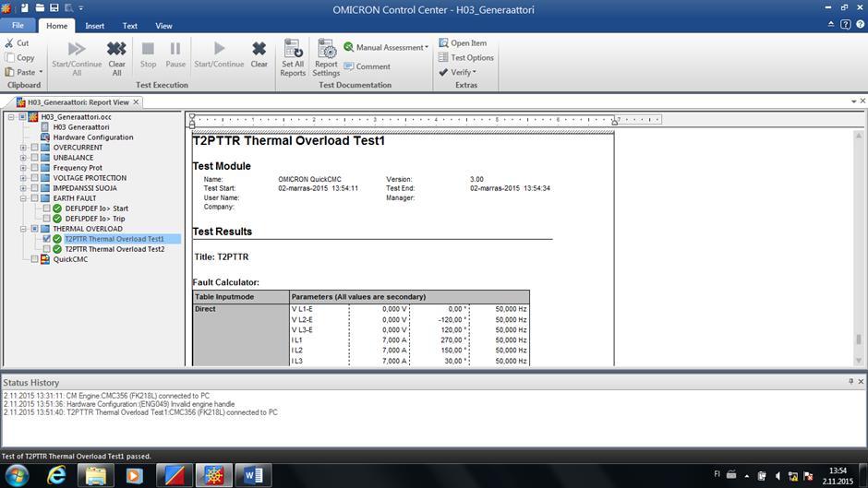Click the Set All Reports icon

pos(293,49)
